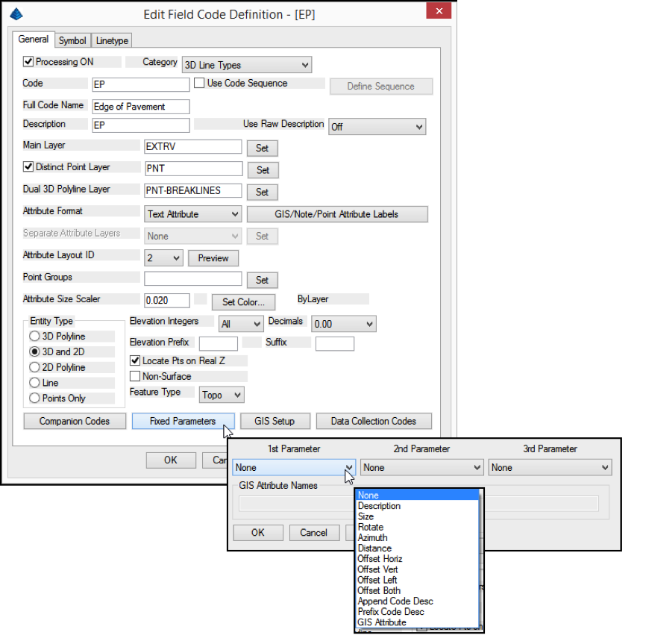
Task: Click the Main Layer field showing EXTRV
Action: (192, 147)
